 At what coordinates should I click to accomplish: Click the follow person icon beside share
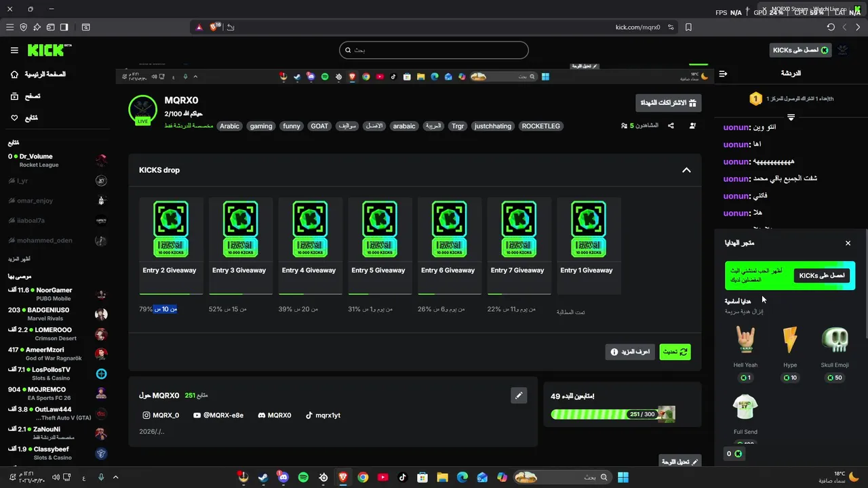click(x=692, y=125)
